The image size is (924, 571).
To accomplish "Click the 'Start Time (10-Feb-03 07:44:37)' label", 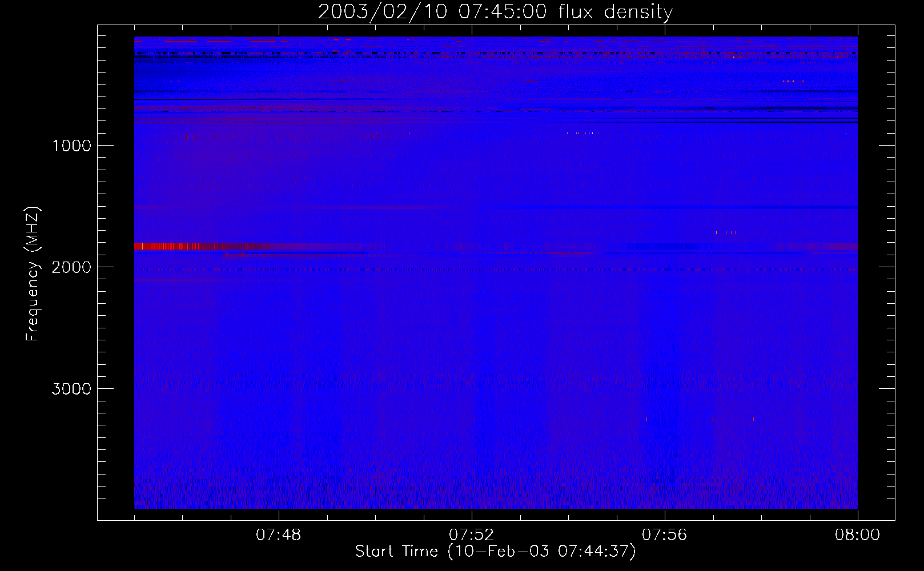I will point(495,552).
